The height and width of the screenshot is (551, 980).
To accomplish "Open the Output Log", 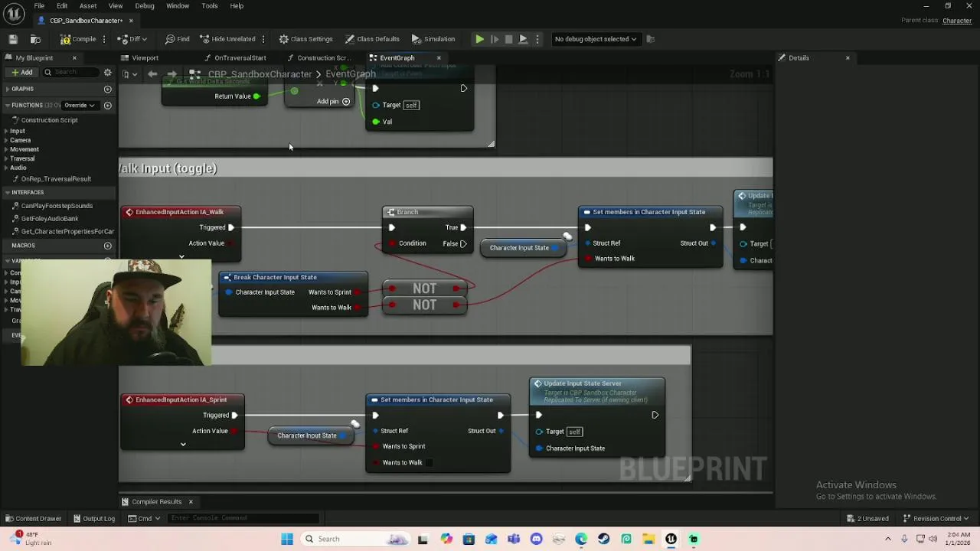I will 94,519.
